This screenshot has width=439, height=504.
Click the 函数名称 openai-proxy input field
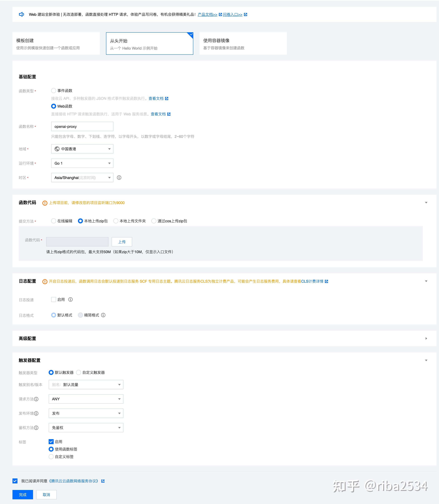tap(82, 126)
